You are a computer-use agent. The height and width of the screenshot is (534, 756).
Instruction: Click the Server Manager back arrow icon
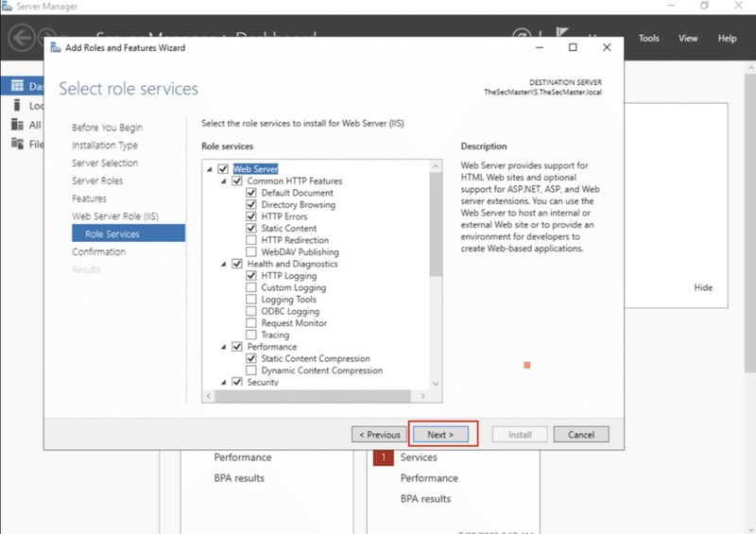click(x=22, y=38)
